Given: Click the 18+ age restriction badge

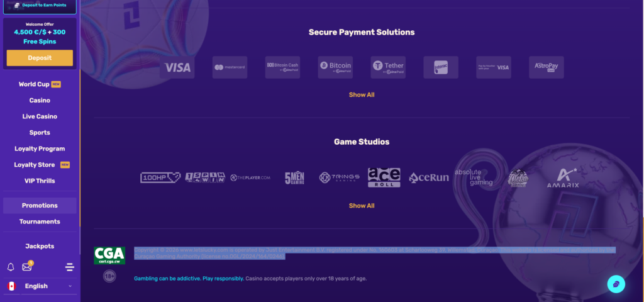Looking at the screenshot, I should 109,277.
